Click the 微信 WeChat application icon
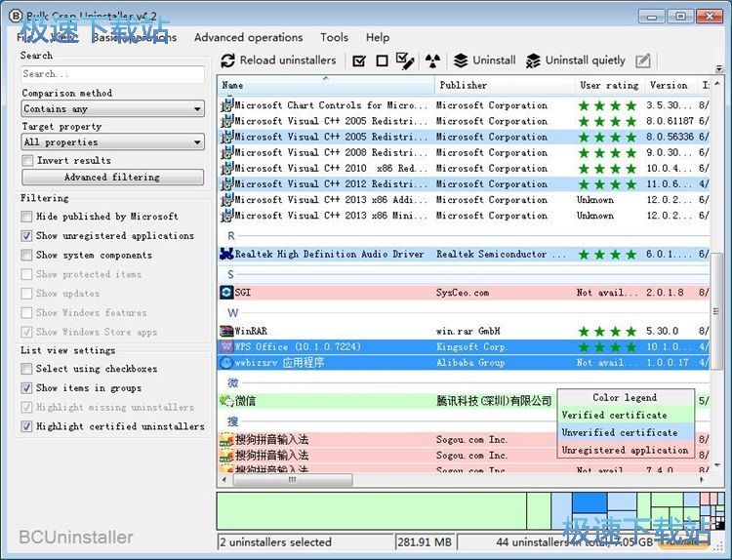The width and height of the screenshot is (732, 560). pos(226,401)
